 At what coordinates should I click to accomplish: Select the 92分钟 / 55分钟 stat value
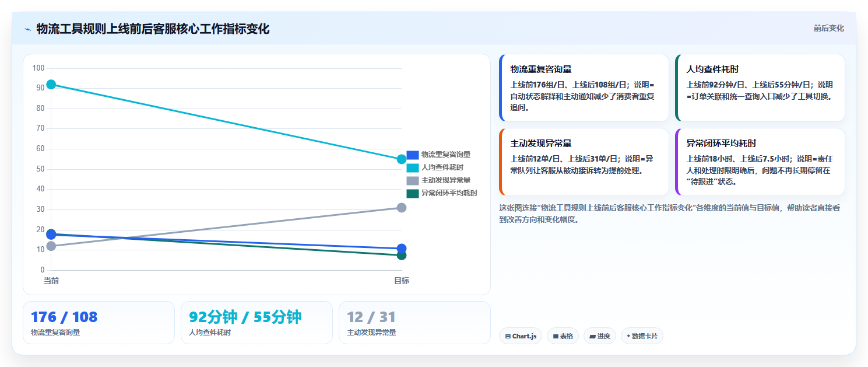(245, 317)
